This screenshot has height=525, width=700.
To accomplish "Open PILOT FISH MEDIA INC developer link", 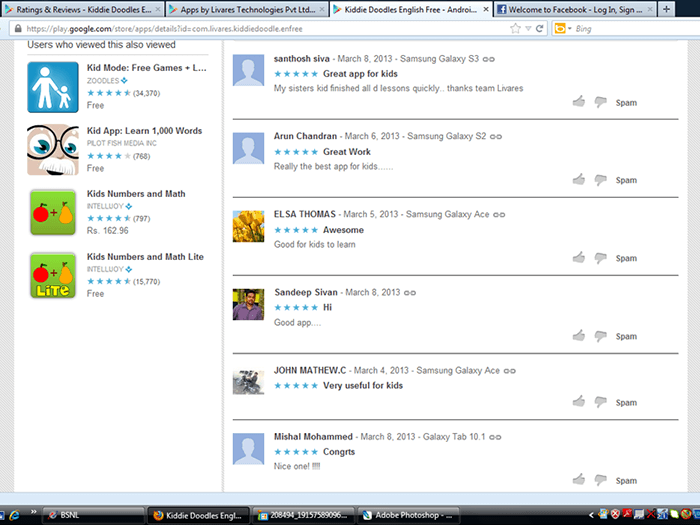I will click(121, 143).
